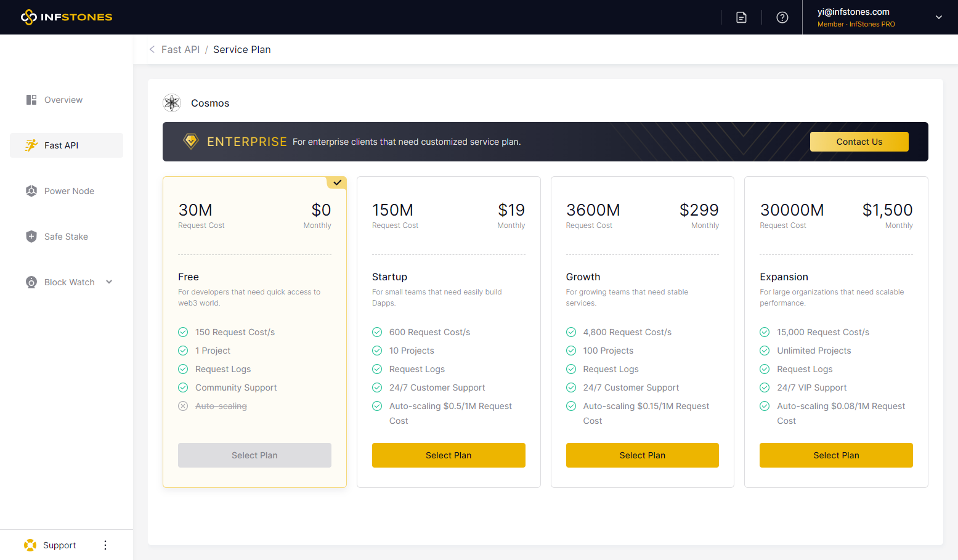Click the Contact Us button
The height and width of the screenshot is (560, 958).
tap(859, 142)
